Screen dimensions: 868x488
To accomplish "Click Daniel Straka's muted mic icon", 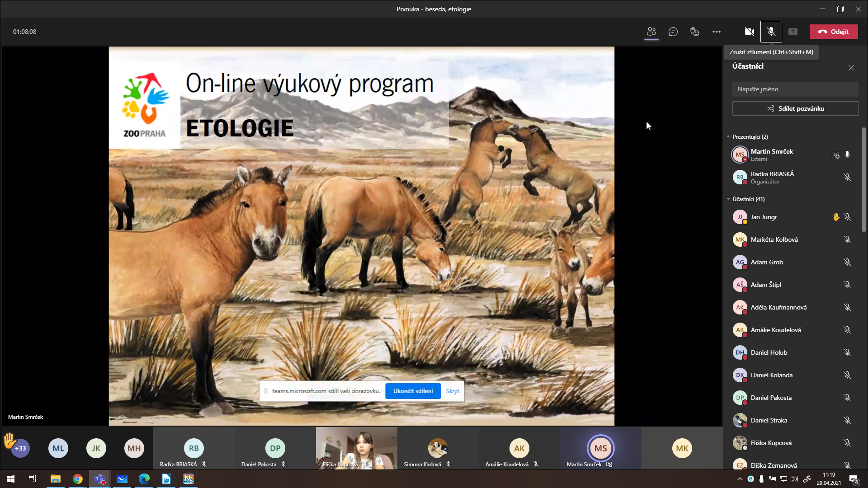I will [x=847, y=420].
